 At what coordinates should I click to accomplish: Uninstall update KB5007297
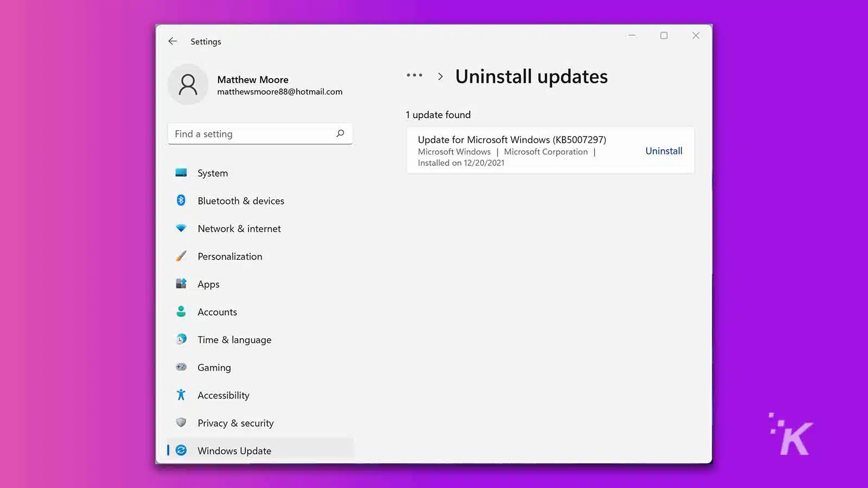coord(663,150)
